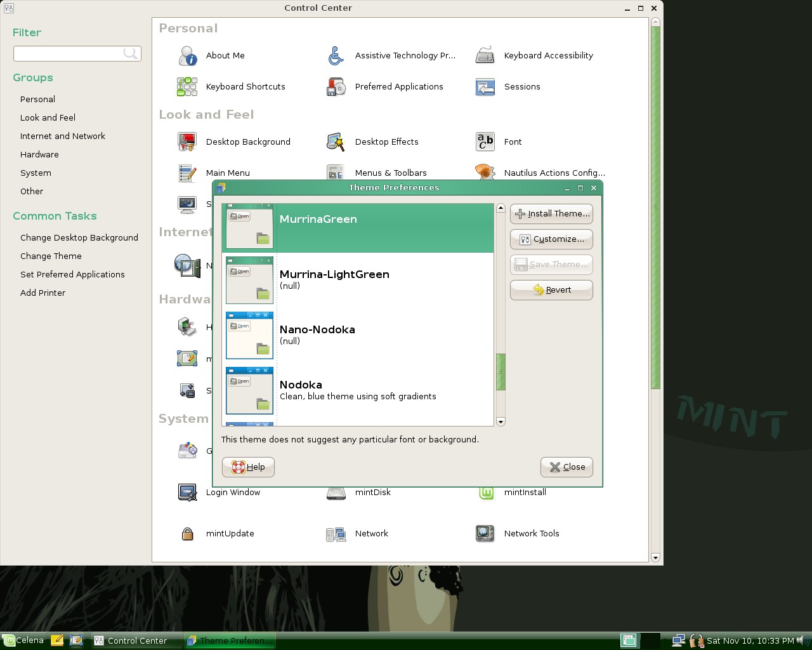Viewport: 812px width, 650px height.
Task: Select the MurrinaGreen theme
Action: pos(358,228)
